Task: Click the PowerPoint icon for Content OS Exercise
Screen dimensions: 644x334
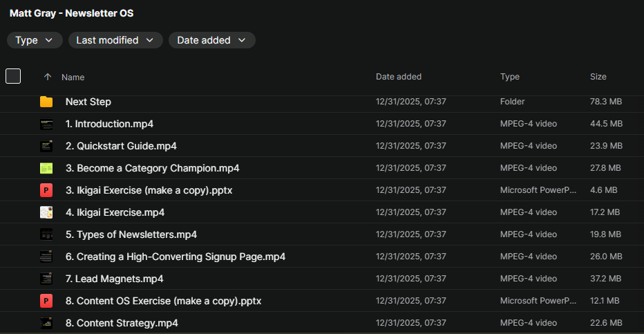Action: click(46, 301)
